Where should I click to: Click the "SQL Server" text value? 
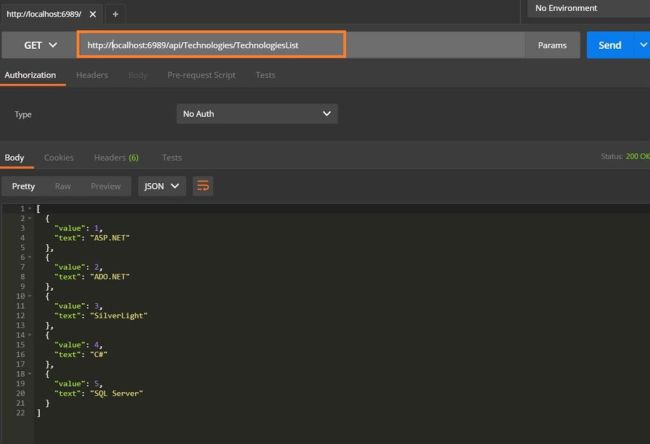point(116,393)
